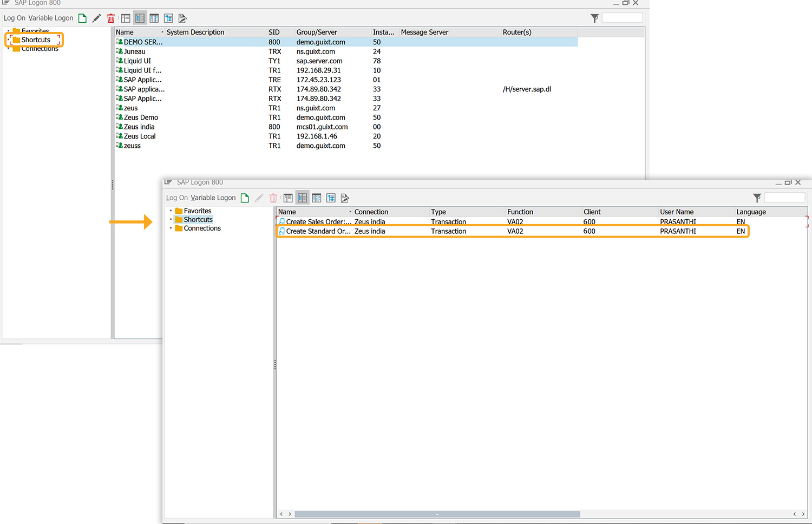This screenshot has width=812, height=524.
Task: Select SAP Applic... row with server 172.45.23.123
Action: pos(346,80)
